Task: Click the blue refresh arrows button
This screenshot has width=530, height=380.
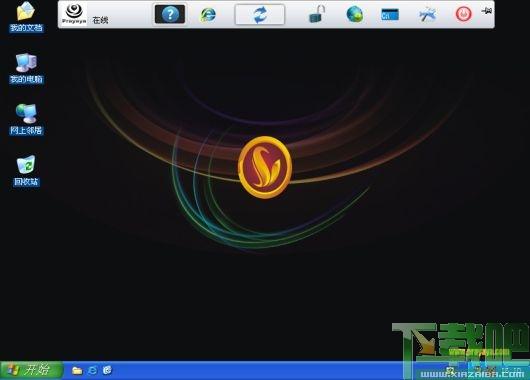Action: point(260,15)
